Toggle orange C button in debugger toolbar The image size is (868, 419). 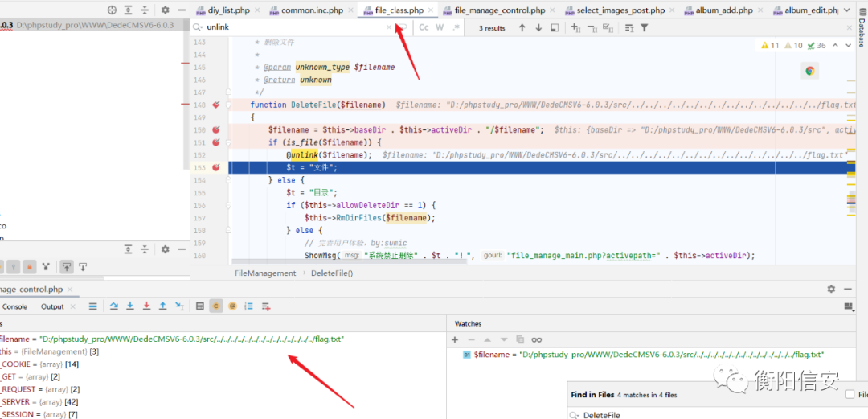216,306
